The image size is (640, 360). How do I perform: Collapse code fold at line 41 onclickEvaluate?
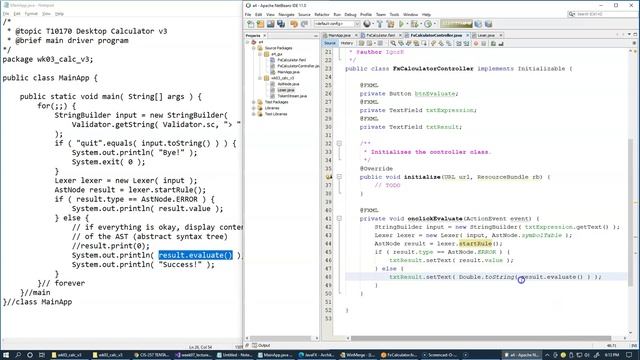(339, 219)
